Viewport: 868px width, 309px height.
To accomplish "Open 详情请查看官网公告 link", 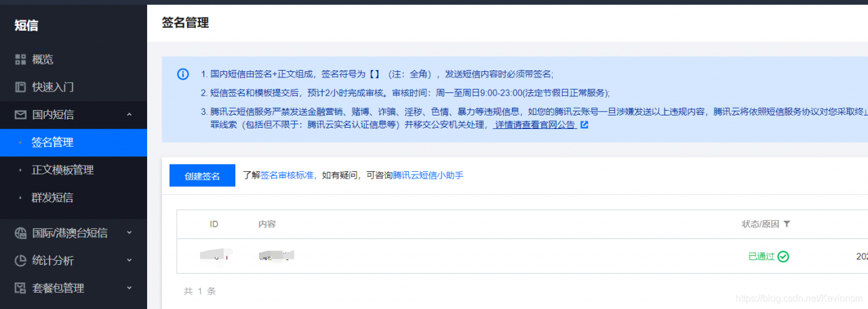I will point(535,125).
